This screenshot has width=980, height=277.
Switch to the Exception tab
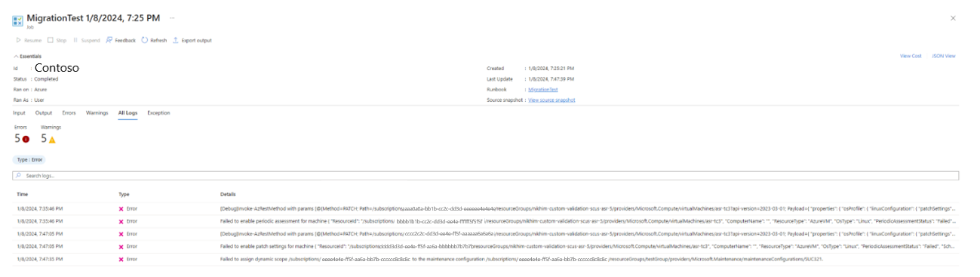tap(158, 112)
